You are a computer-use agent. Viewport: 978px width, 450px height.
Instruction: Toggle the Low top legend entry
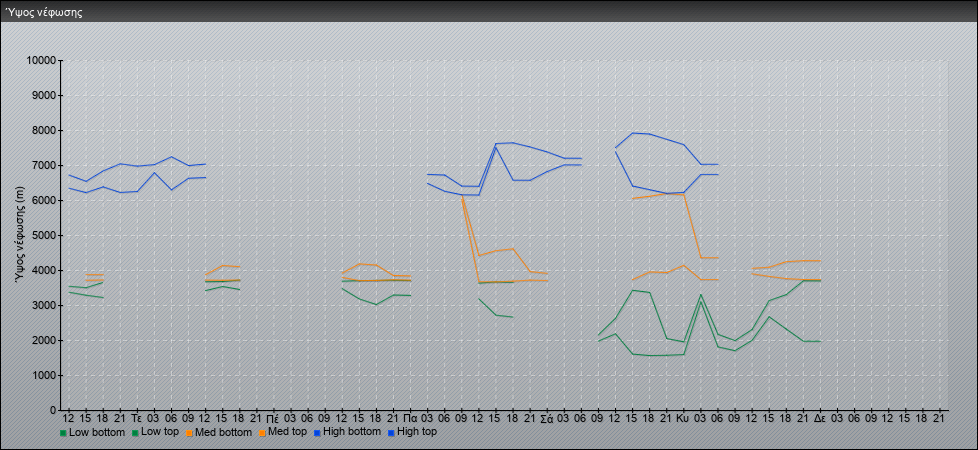point(153,432)
